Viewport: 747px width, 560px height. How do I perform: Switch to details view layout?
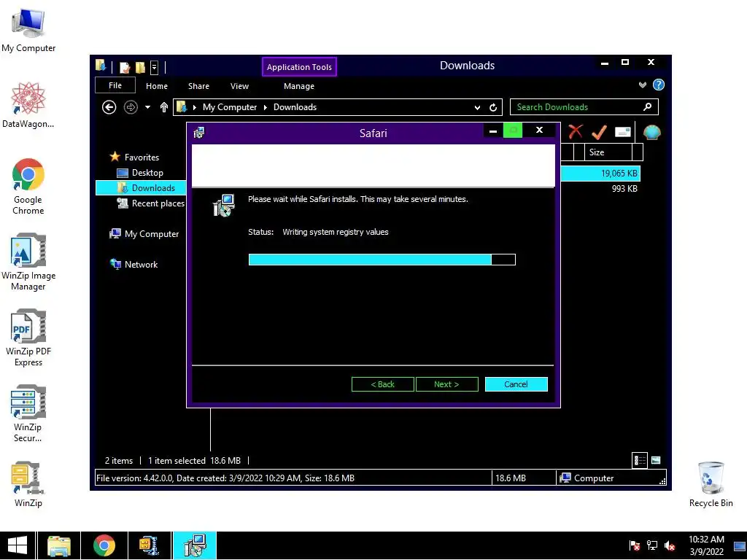pyautogui.click(x=640, y=460)
